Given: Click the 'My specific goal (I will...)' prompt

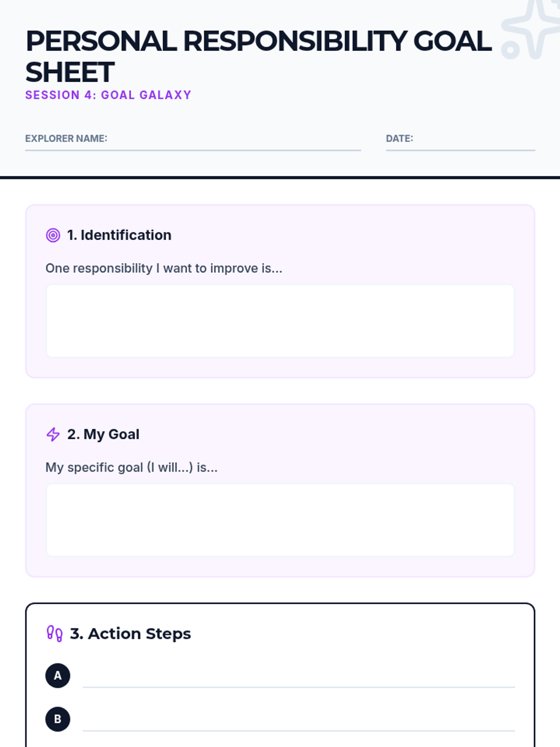Looking at the screenshot, I should point(132,468).
